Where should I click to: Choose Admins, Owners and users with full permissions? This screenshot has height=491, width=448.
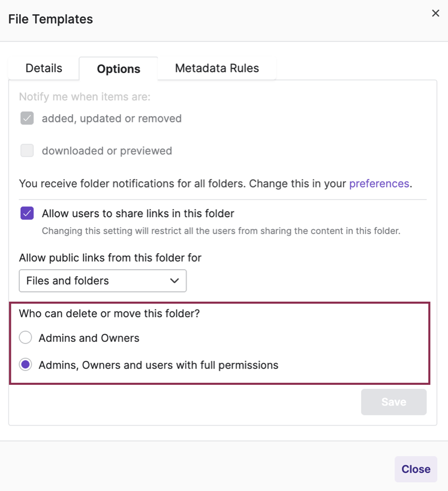pos(25,365)
